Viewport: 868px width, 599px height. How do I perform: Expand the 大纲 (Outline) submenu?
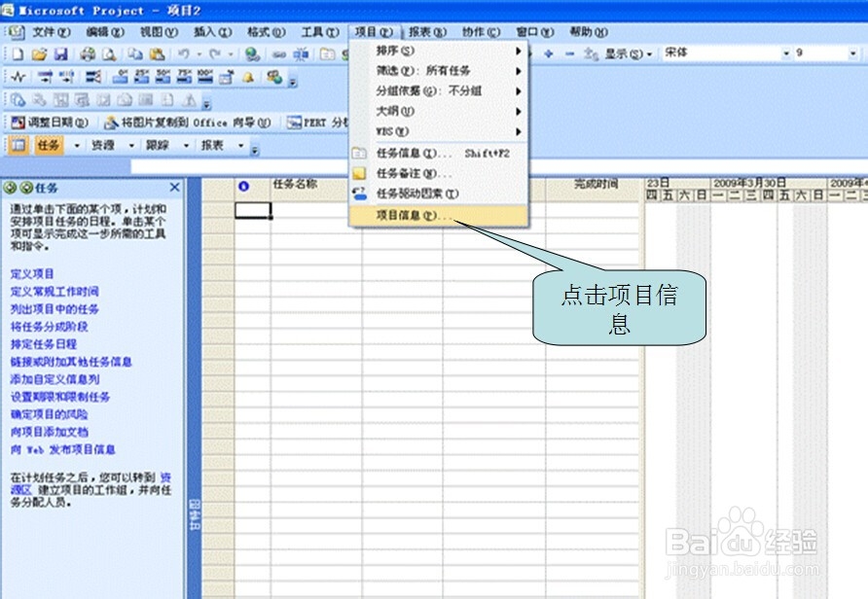click(x=439, y=111)
